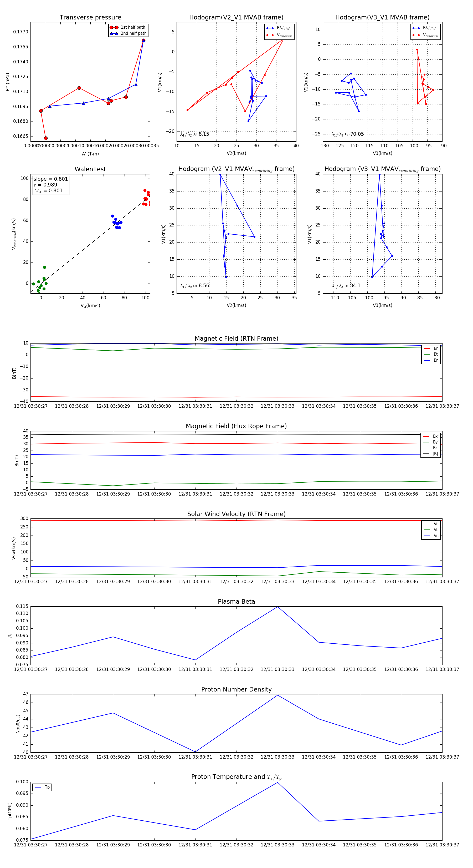Image resolution: width=473 pixels, height=868 pixels.
Task: Click the 'Magnetic Field (Flux Rope Frame)' title
Action: pyautogui.click(x=236, y=426)
